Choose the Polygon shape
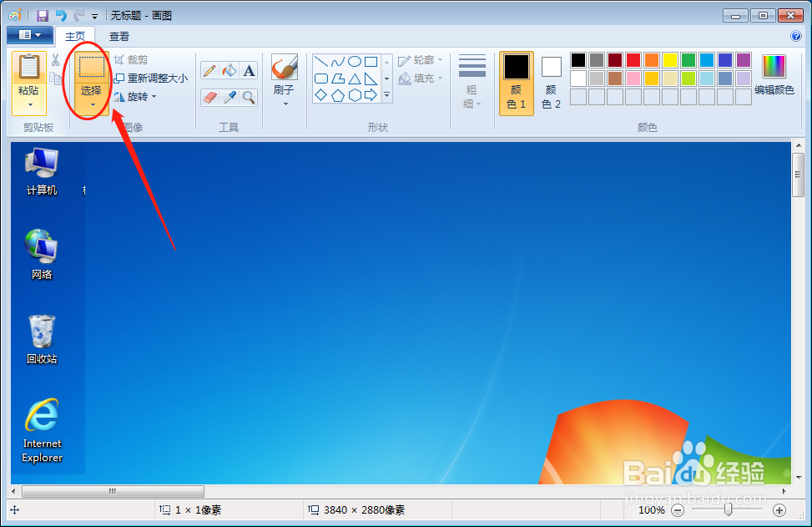Screen dimensions: 812x527 tap(338, 79)
